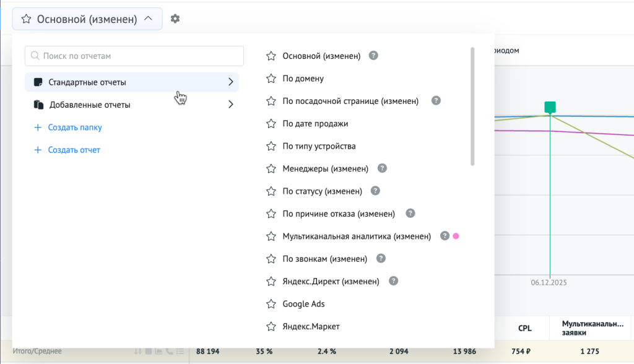The width and height of the screenshot is (634, 364).
Task: Expand the Добавленные отчеты folder chevron
Action: pyautogui.click(x=230, y=105)
